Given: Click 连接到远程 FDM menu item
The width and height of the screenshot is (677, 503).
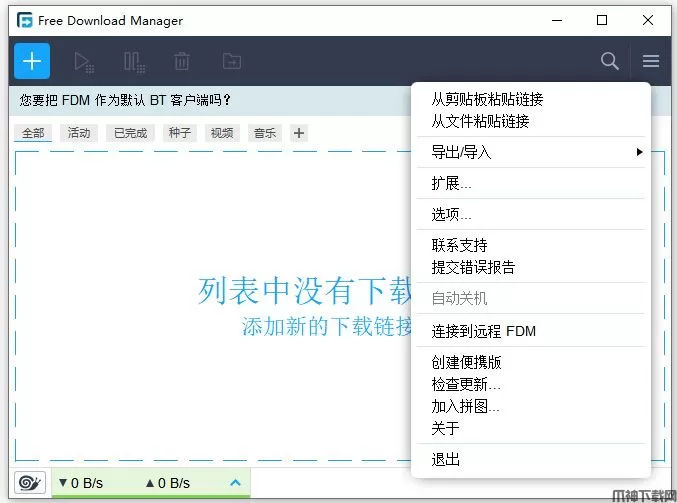Looking at the screenshot, I should pyautogui.click(x=484, y=331).
